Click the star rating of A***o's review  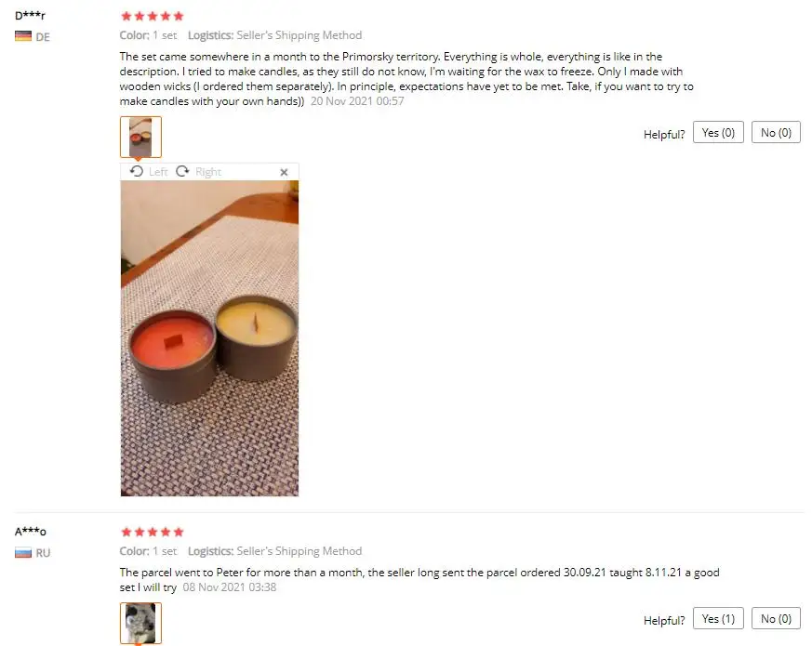pos(153,532)
